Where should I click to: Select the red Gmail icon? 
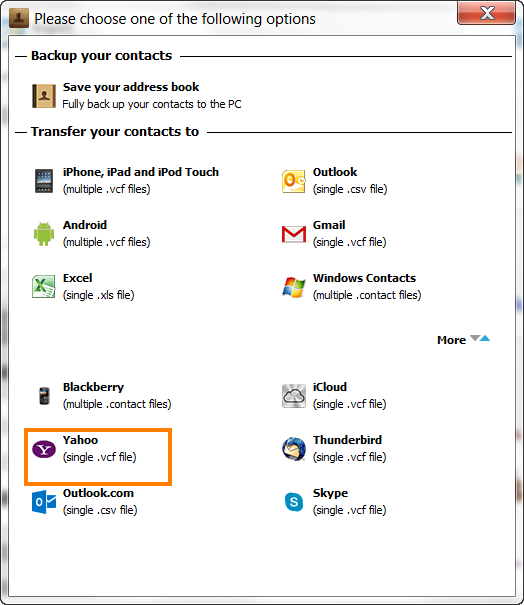click(294, 234)
